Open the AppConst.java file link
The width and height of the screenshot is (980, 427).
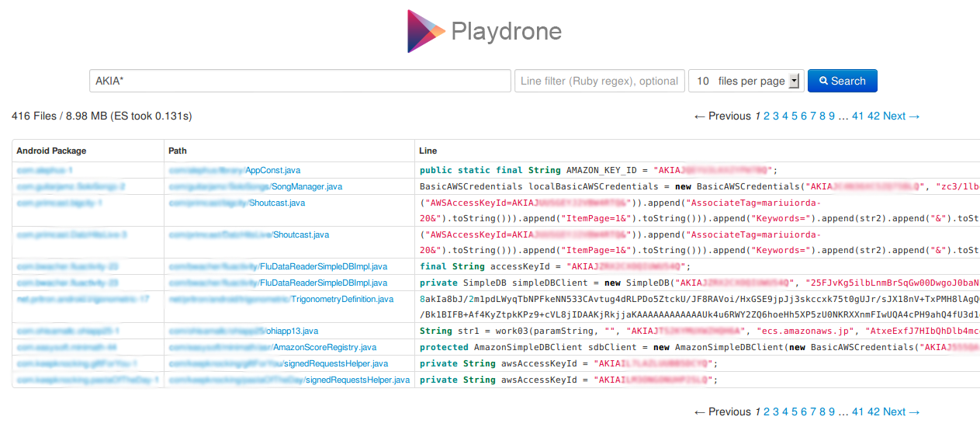pos(272,170)
